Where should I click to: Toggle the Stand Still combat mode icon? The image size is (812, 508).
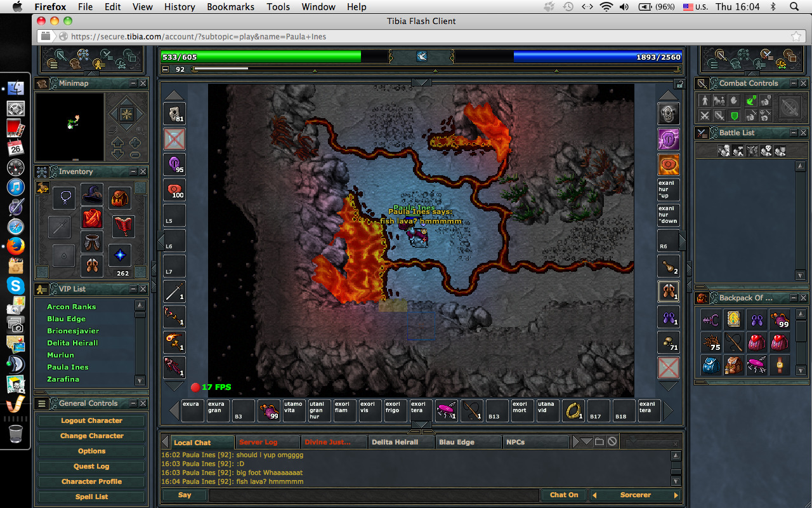704,100
